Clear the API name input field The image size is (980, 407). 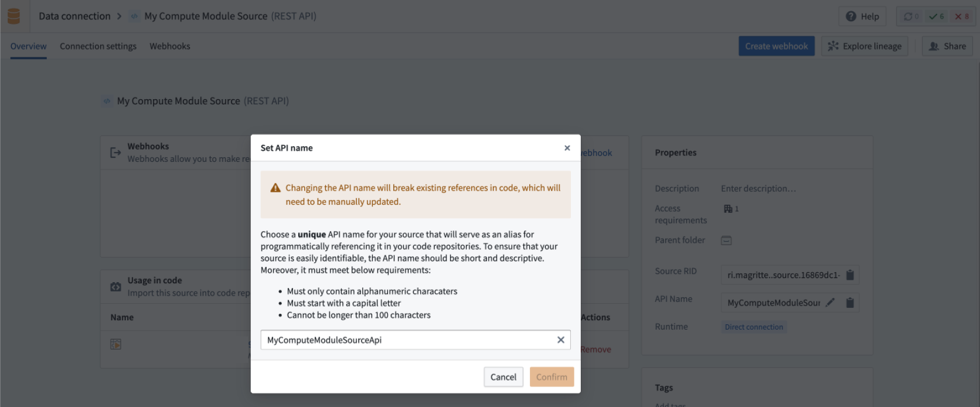point(561,340)
